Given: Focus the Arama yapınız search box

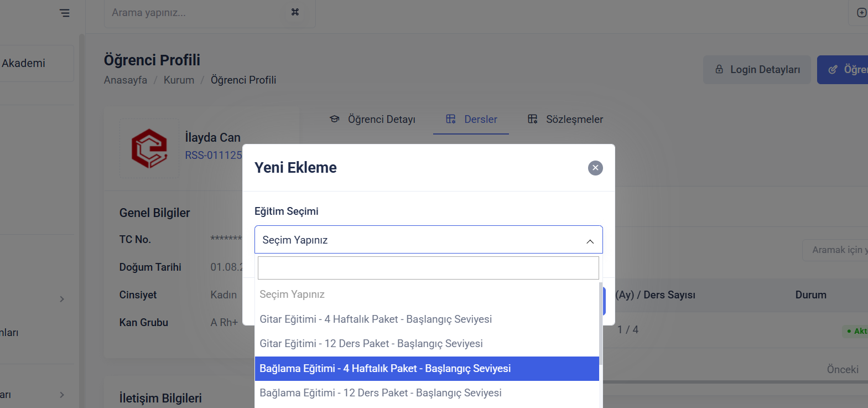Looking at the screenshot, I should point(194,13).
